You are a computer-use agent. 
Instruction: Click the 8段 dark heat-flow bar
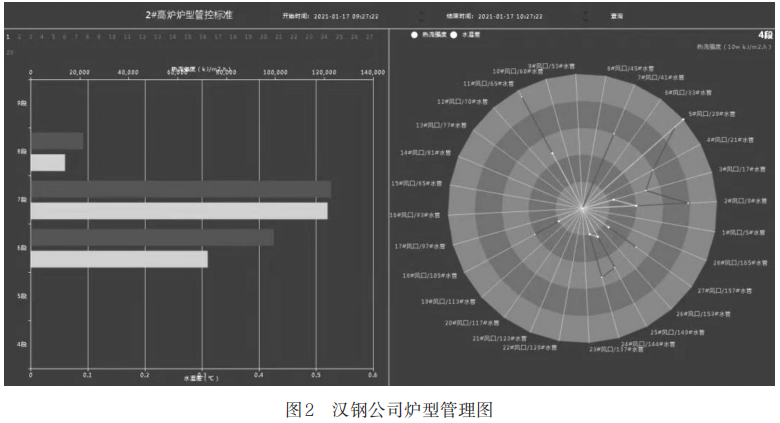coord(57,141)
